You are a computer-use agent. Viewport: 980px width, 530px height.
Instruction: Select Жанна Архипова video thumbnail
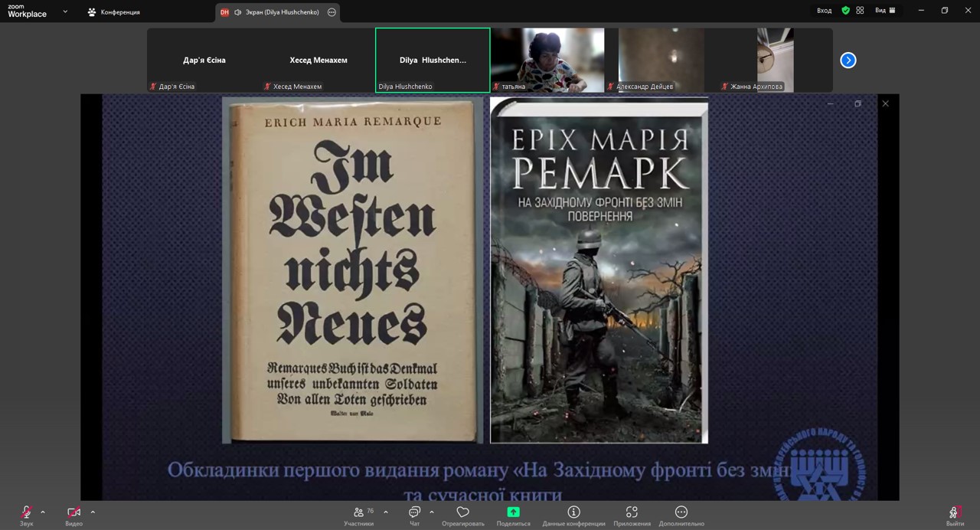776,61
